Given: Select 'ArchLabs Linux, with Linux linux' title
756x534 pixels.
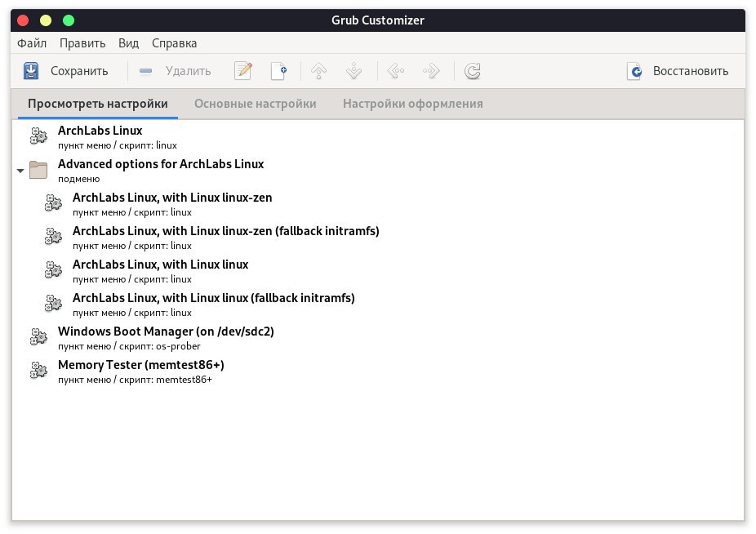Looking at the screenshot, I should (x=160, y=265).
